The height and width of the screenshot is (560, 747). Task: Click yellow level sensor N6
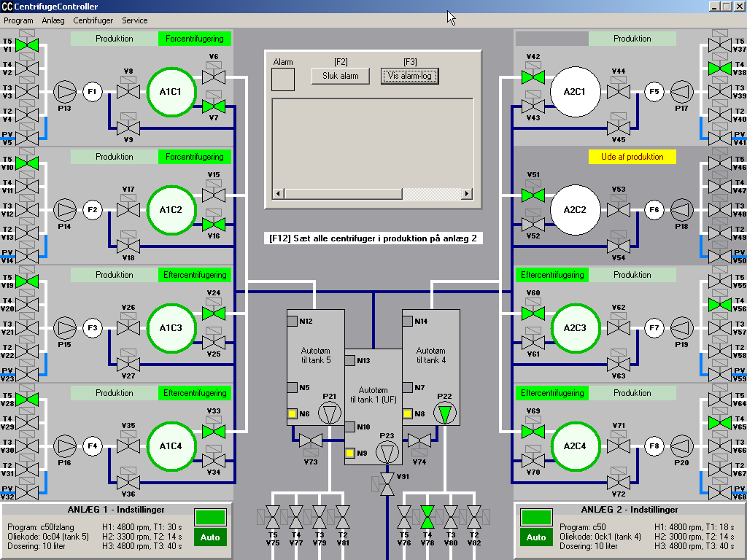293,413
